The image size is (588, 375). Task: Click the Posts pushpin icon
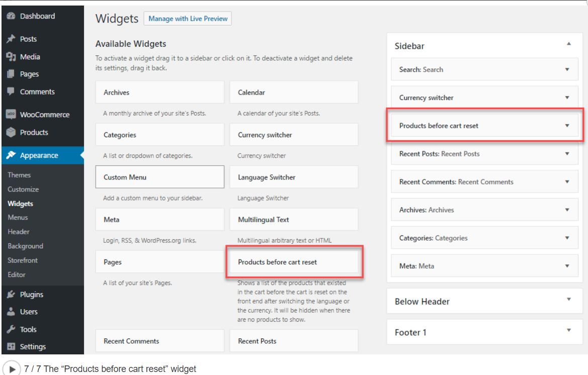(x=11, y=39)
